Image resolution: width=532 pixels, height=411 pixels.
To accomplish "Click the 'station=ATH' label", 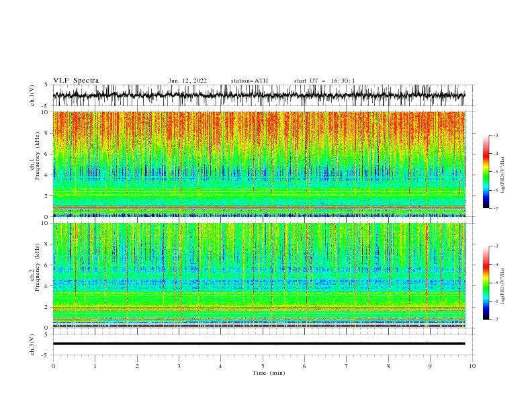I will [249, 81].
